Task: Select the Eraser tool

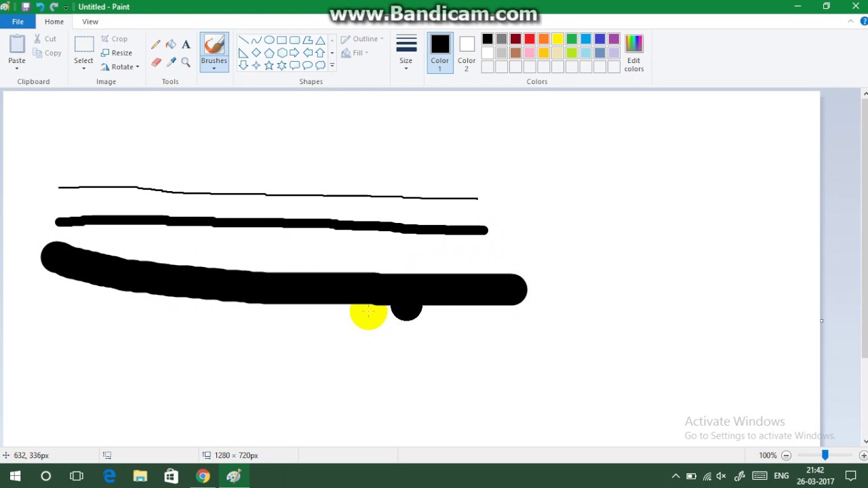Action: [x=156, y=62]
